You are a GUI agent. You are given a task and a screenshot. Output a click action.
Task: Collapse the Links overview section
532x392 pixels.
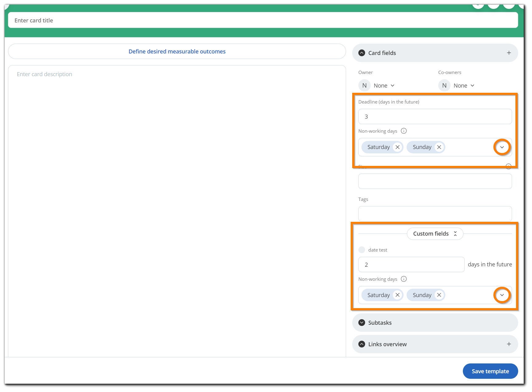point(362,344)
